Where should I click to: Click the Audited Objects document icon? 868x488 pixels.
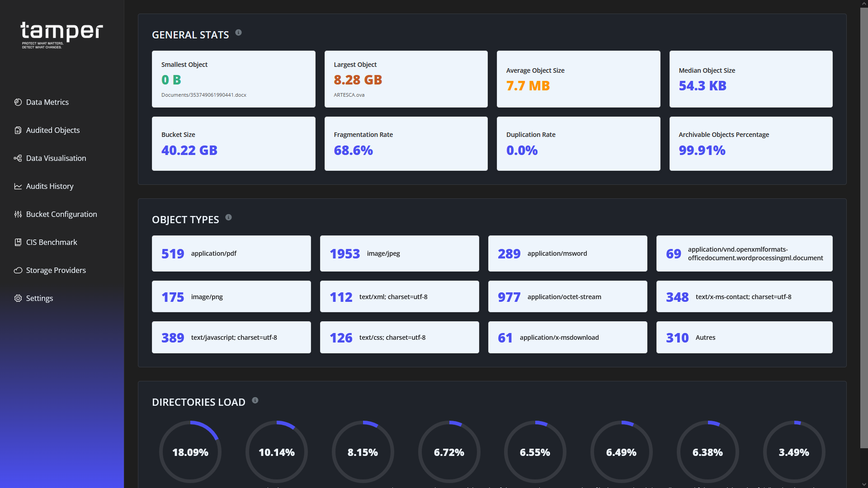tap(18, 130)
